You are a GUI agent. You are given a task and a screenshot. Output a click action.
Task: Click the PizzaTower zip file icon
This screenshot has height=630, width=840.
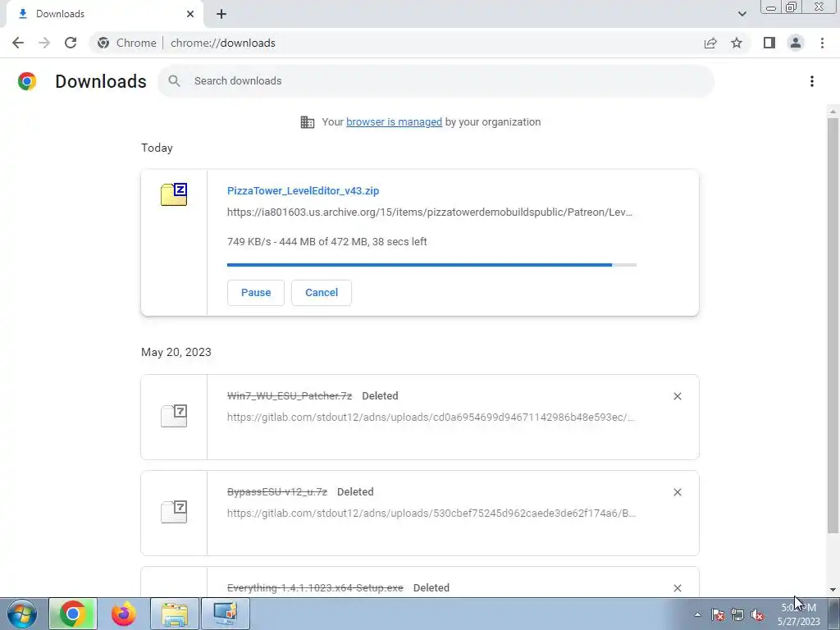point(174,194)
